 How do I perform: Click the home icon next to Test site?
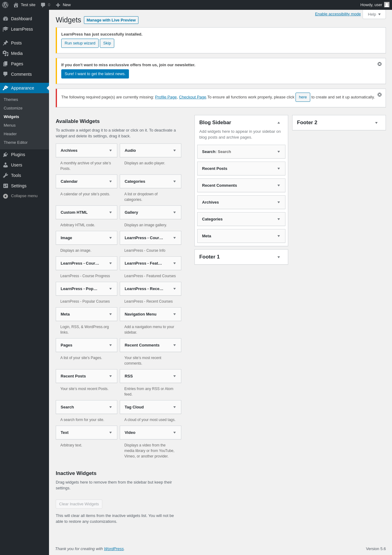16,5
